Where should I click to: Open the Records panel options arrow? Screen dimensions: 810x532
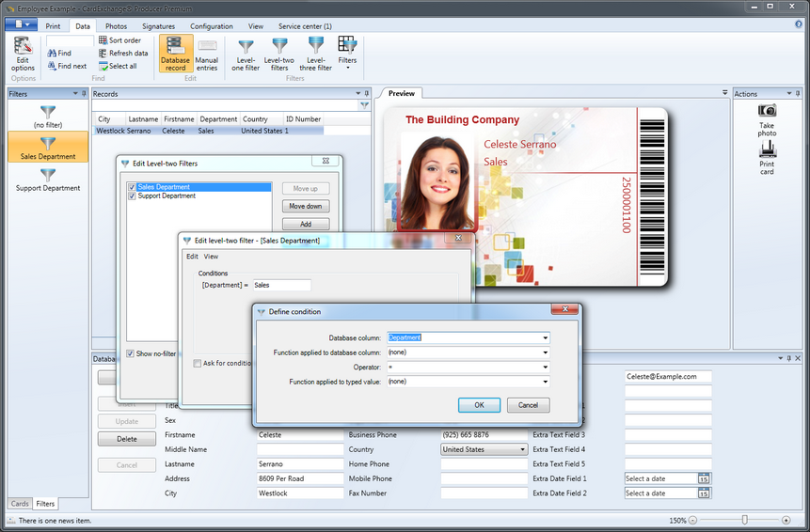point(358,93)
